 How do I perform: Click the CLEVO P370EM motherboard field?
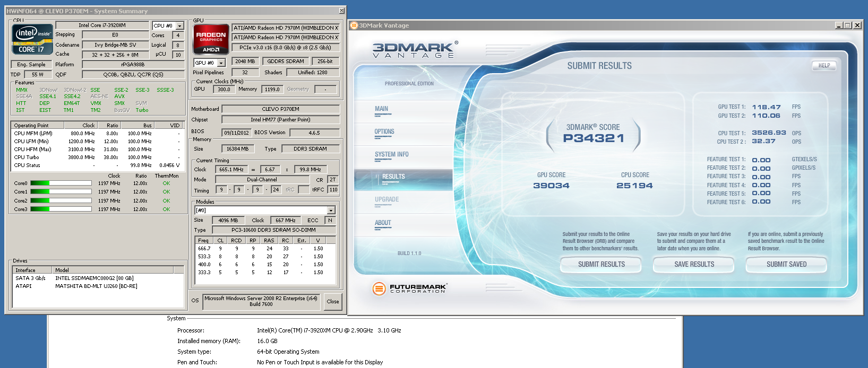tap(281, 109)
